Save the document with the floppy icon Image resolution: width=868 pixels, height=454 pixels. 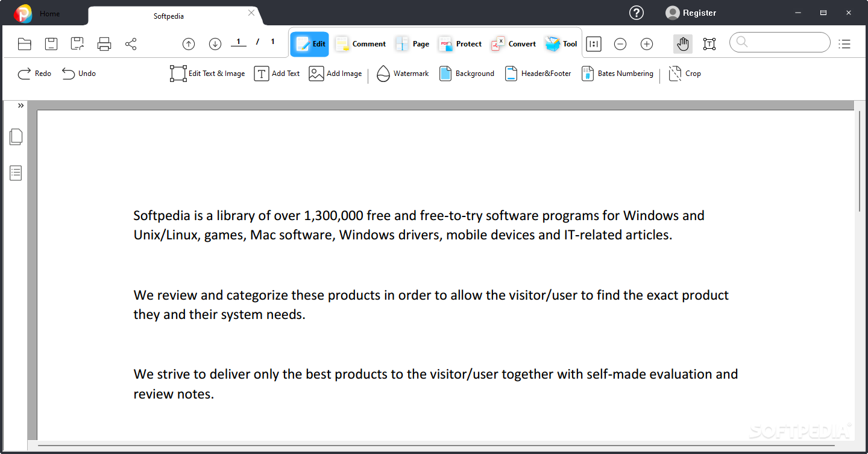pos(51,44)
